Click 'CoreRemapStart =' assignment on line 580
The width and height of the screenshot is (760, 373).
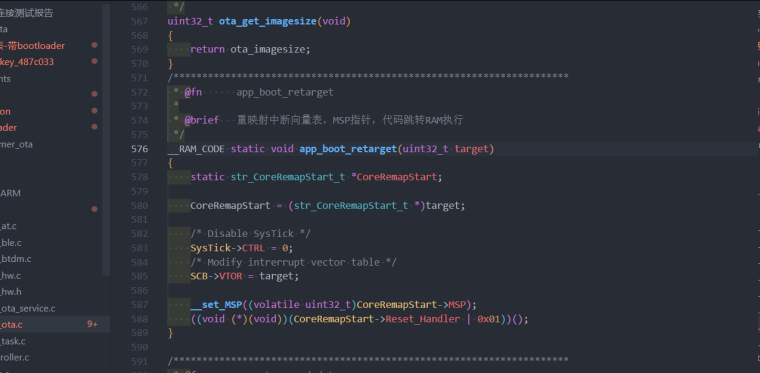coord(236,205)
